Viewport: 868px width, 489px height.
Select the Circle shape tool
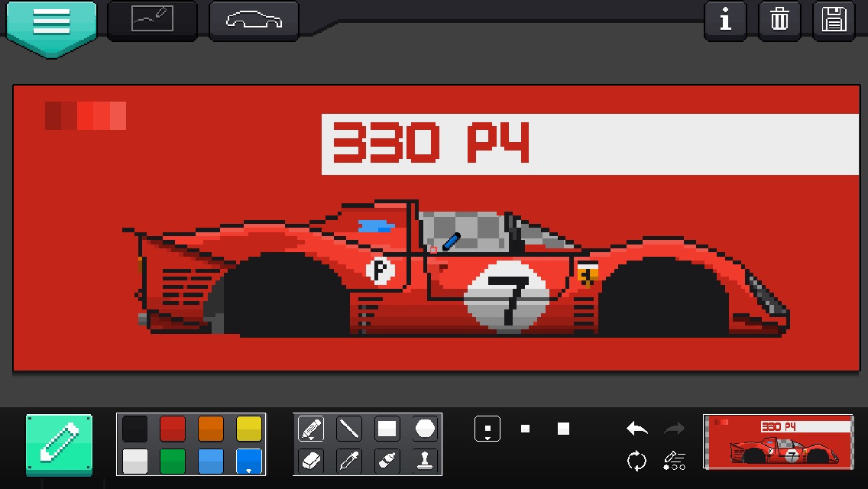tap(425, 429)
